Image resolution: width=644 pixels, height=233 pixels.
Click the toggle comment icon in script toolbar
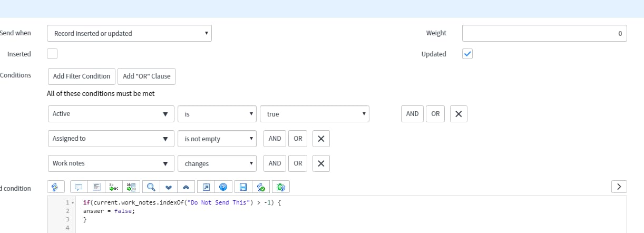[78, 187]
